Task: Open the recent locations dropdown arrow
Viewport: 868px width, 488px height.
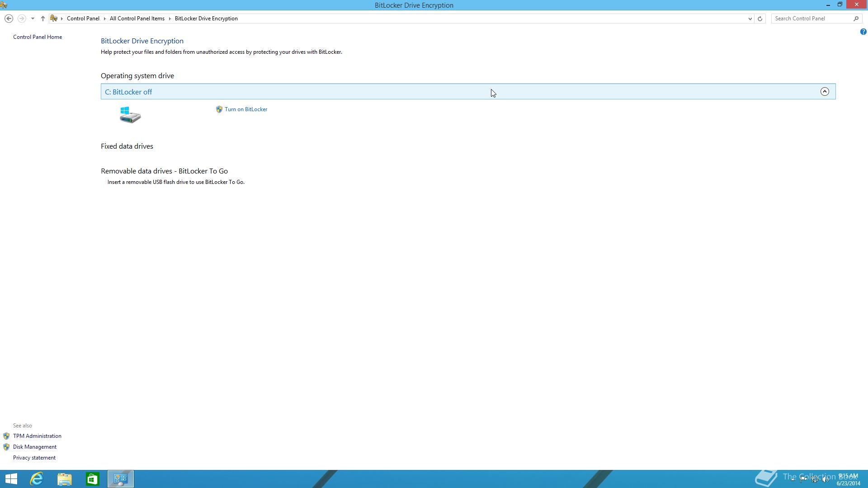Action: tap(33, 19)
